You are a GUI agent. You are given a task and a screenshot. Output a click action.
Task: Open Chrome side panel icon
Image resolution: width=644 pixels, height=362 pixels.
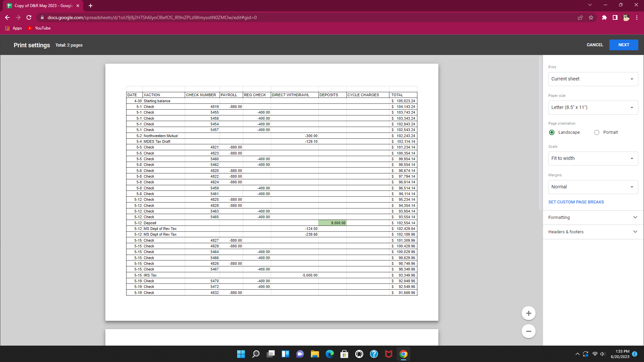(615, 17)
